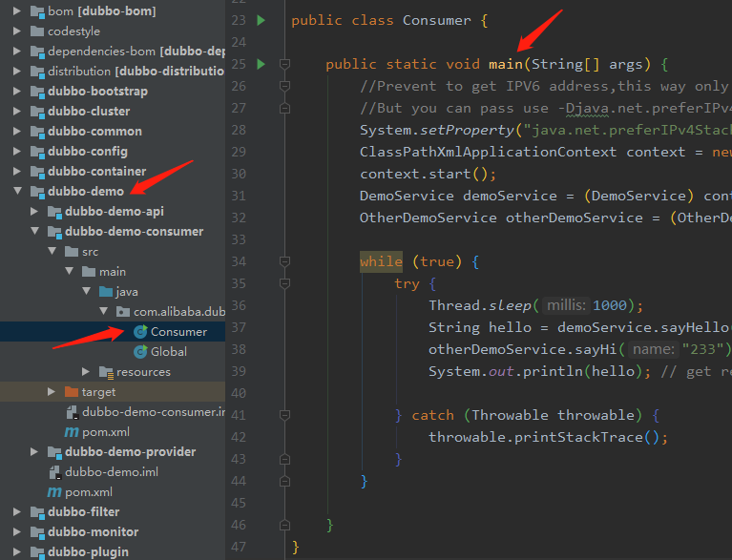
Task: Click the dubbo-monitor module icon
Action: (37, 532)
